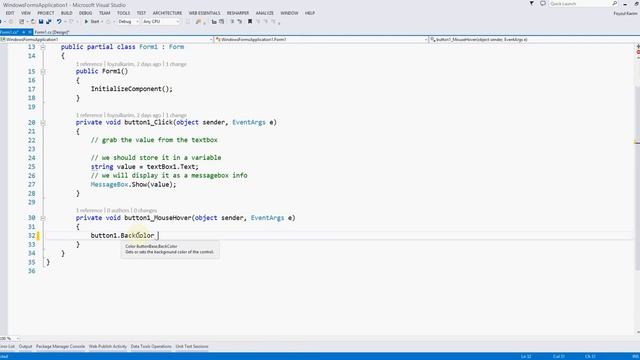Viewport: 640px width, 360px height.
Task: Open the TEST menu
Action: point(141,13)
